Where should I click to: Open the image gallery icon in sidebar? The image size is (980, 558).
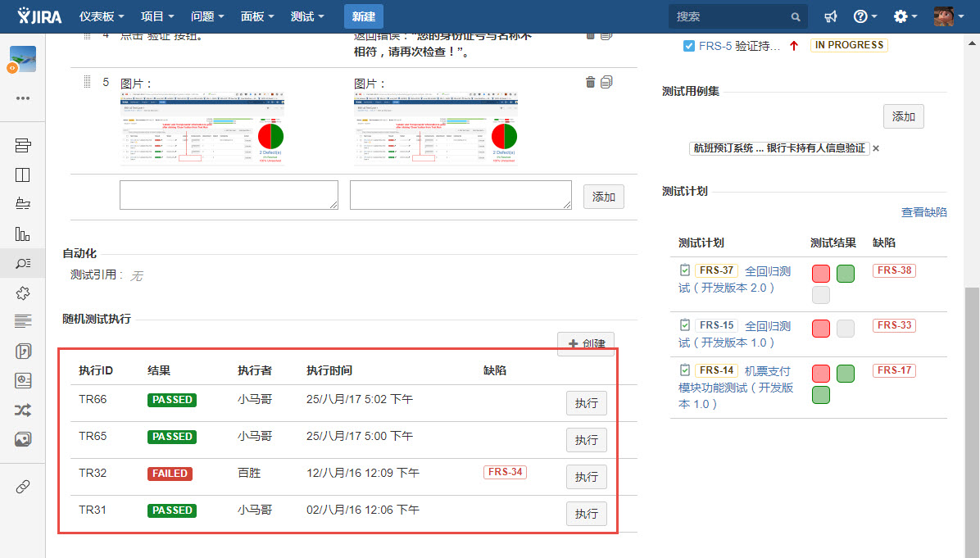22,439
